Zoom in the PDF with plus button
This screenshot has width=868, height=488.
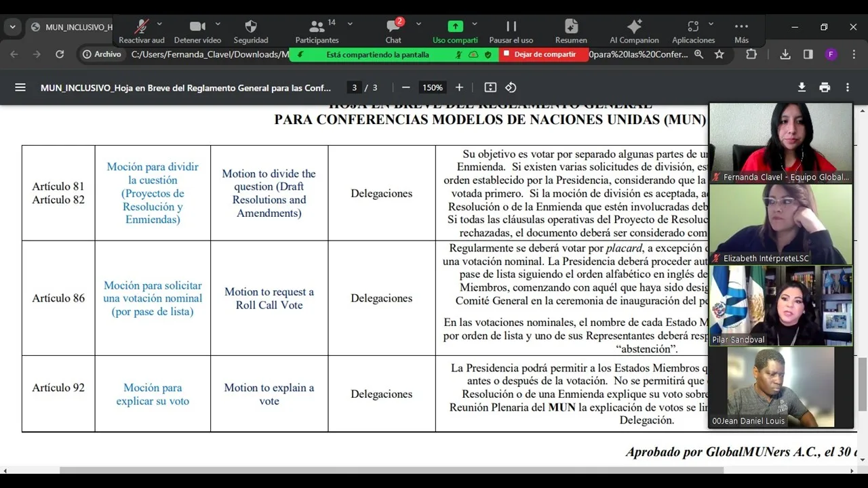459,87
